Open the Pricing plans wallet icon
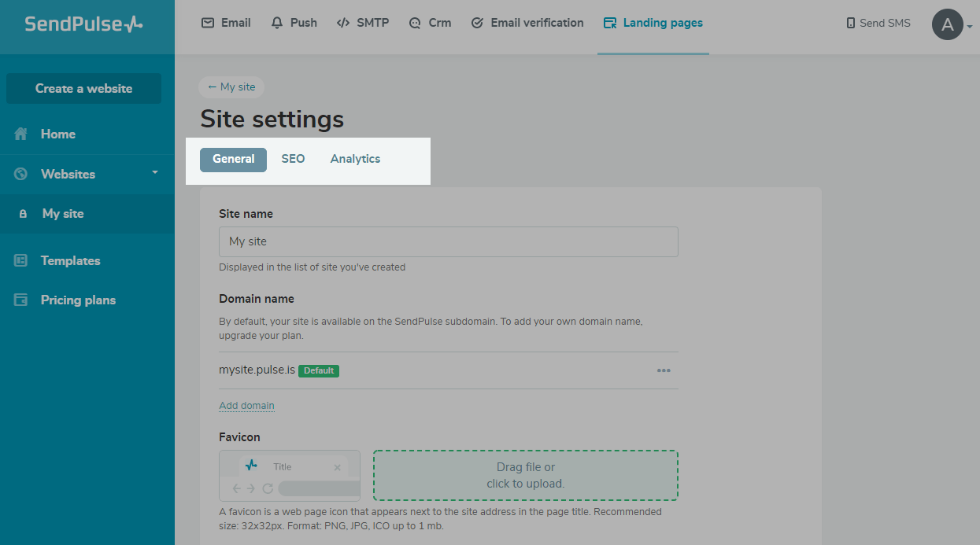The image size is (980, 545). (21, 300)
